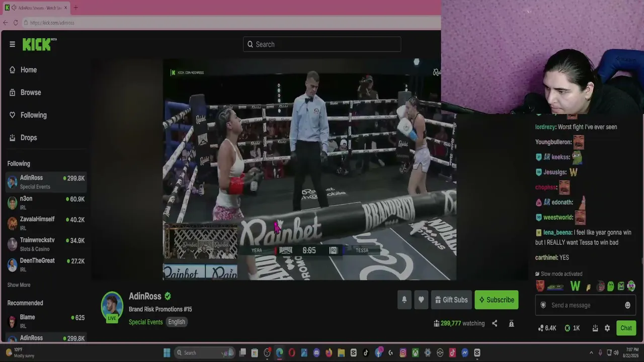The image size is (644, 362).
Task: Open the weather widget on taskbar
Action: [20, 352]
